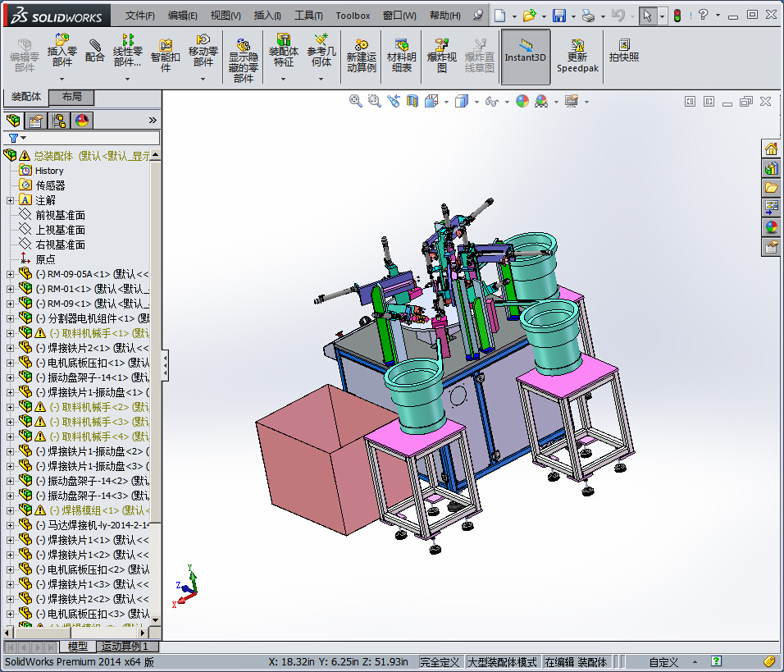Click the Smart Fasteners (智能扣件) tool
The image size is (784, 672).
click(x=166, y=55)
